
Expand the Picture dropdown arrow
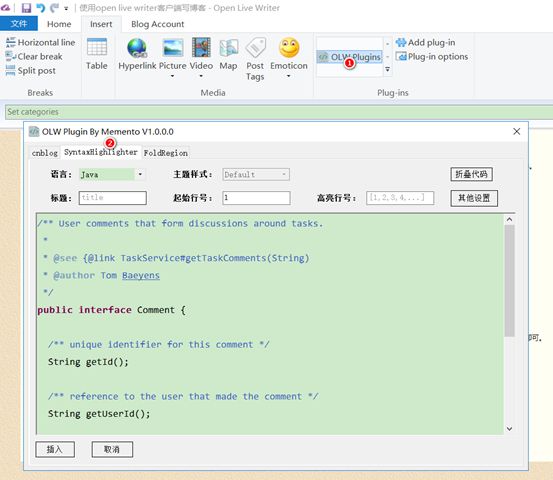[172, 76]
